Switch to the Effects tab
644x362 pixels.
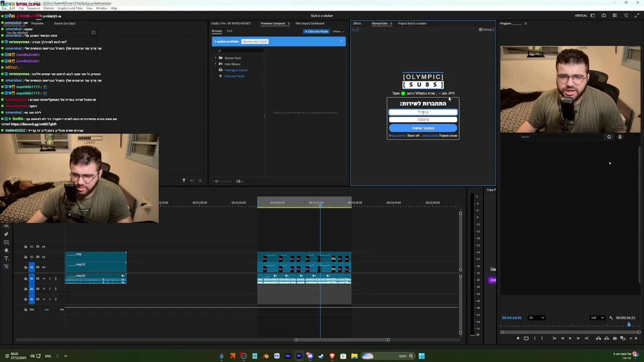point(357,23)
